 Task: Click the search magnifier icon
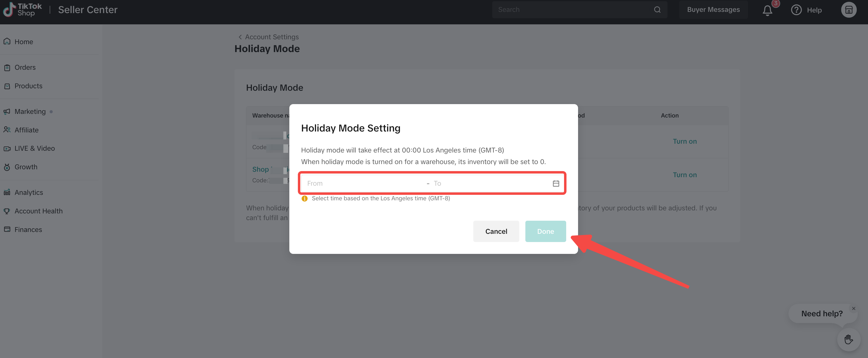pyautogui.click(x=657, y=10)
